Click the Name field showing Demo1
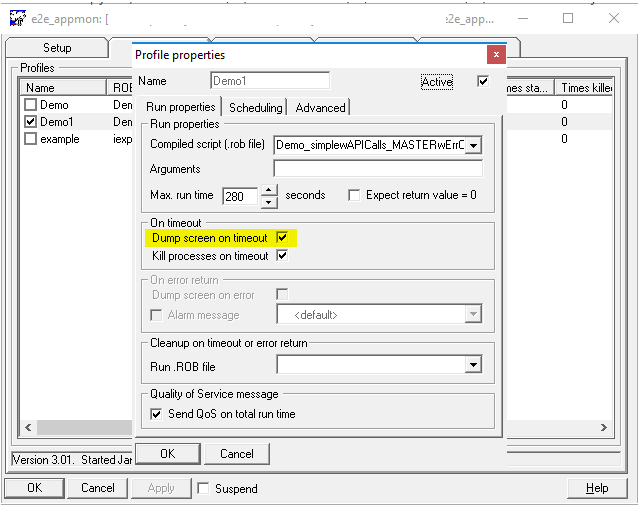 tap(270, 80)
